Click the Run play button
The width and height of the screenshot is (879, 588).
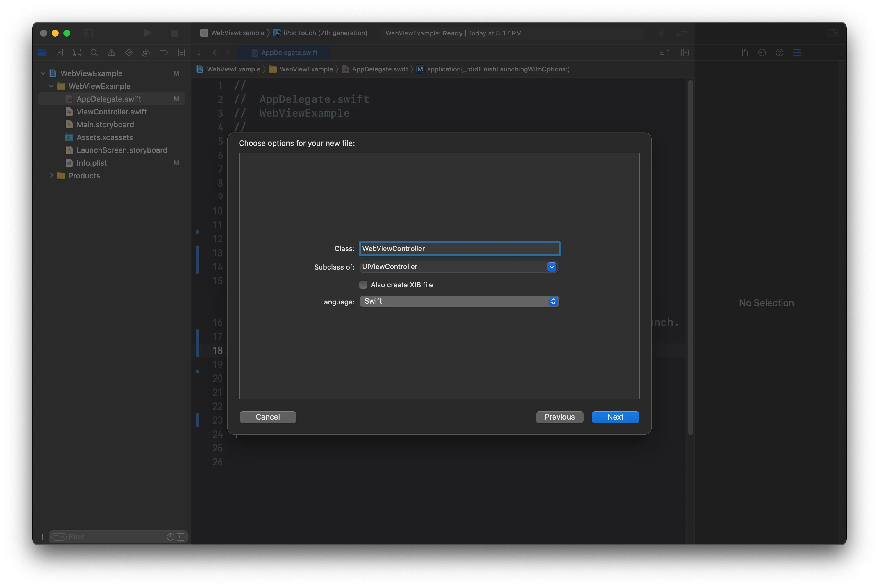tap(147, 33)
